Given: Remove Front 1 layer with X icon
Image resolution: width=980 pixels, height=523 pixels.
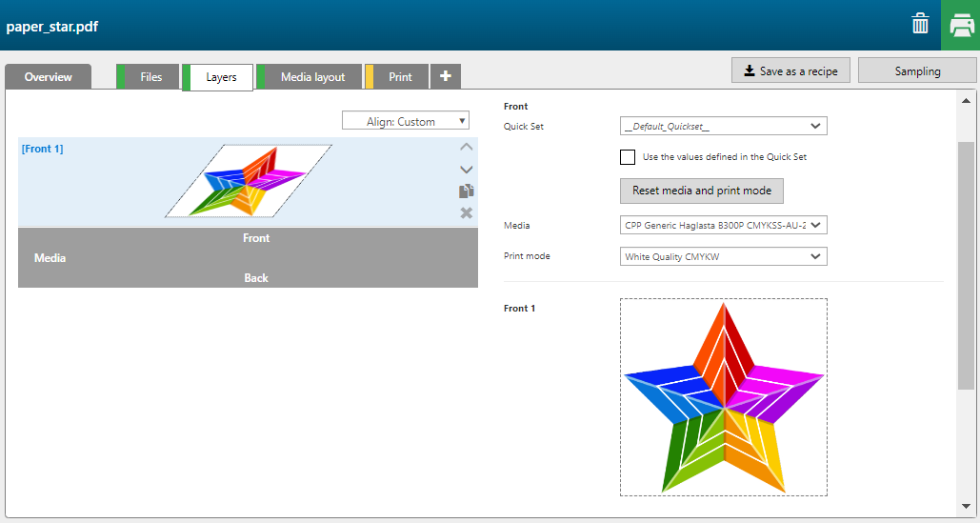Looking at the screenshot, I should click(466, 212).
